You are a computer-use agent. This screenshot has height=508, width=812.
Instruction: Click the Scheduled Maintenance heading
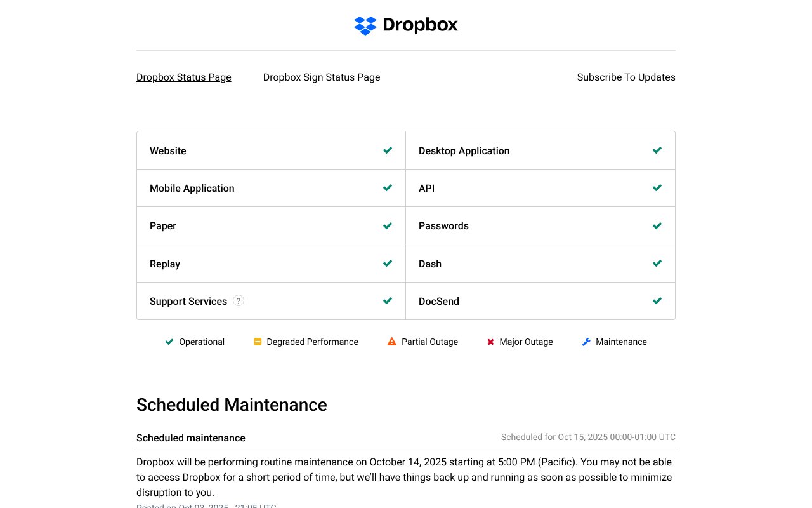tap(232, 405)
